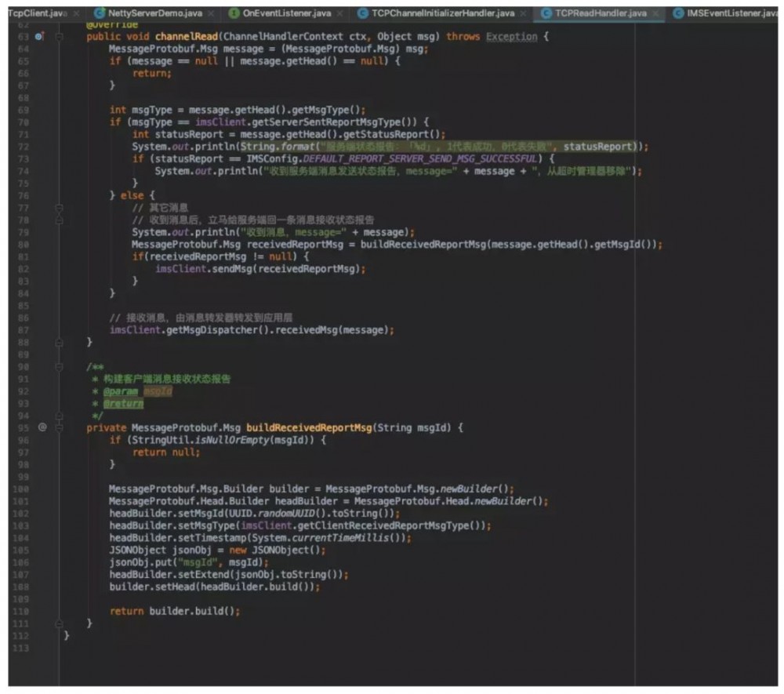Image resolution: width=784 pixels, height=694 pixels.
Task: Click the fold end marker at line 111
Action: click(59, 623)
